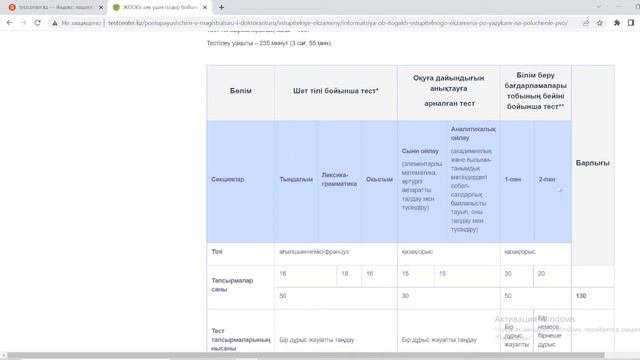Close the active second browser tab
The width and height of the screenshot is (640, 360).
[205, 7]
